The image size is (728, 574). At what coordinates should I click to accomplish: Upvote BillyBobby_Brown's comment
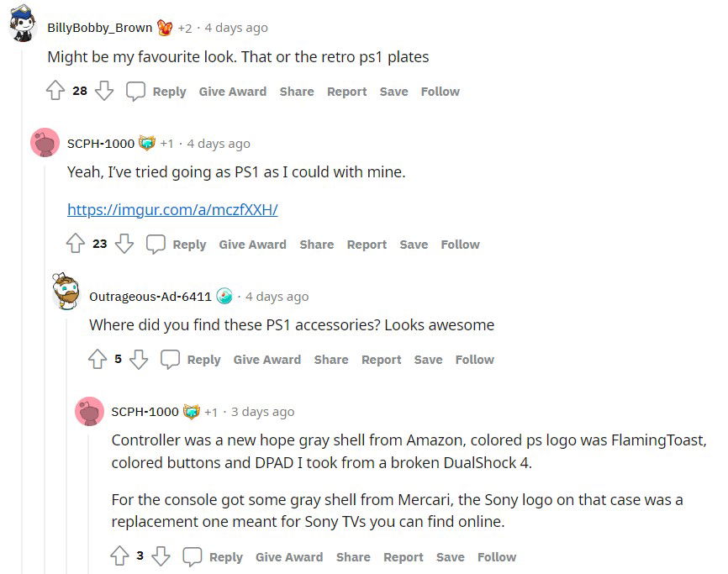(x=55, y=91)
